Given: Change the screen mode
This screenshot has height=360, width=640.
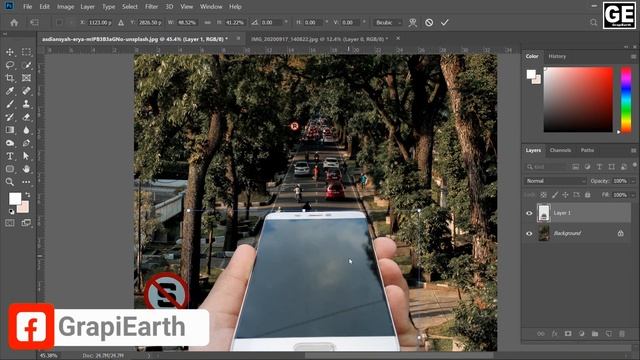Looking at the screenshot, I should pos(26,223).
